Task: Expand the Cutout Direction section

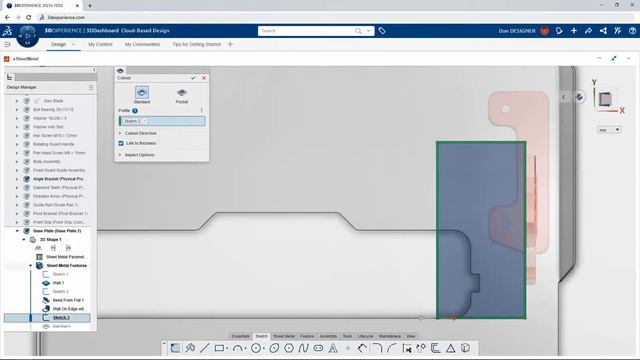Action: pos(120,133)
